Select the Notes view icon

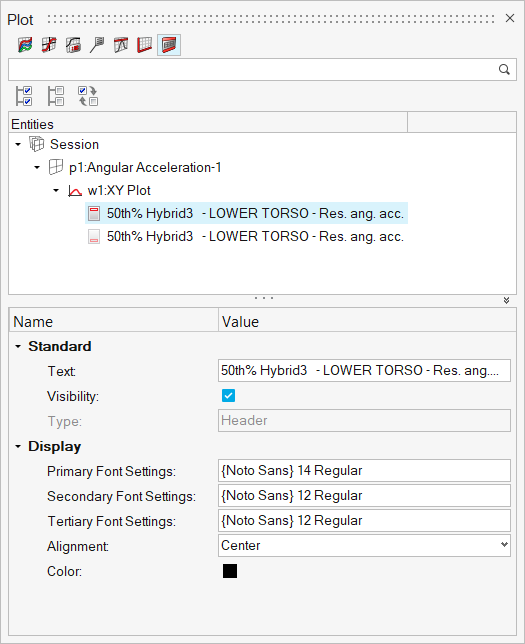(x=97, y=45)
